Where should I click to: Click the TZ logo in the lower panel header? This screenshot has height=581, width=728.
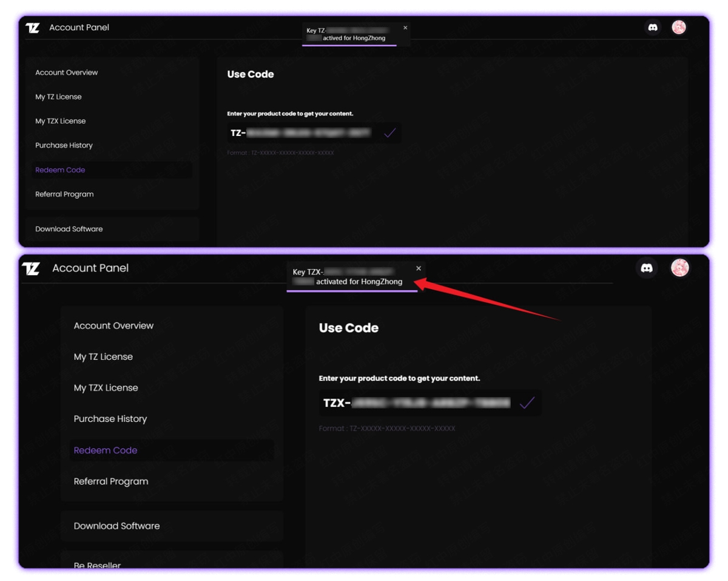pos(31,268)
